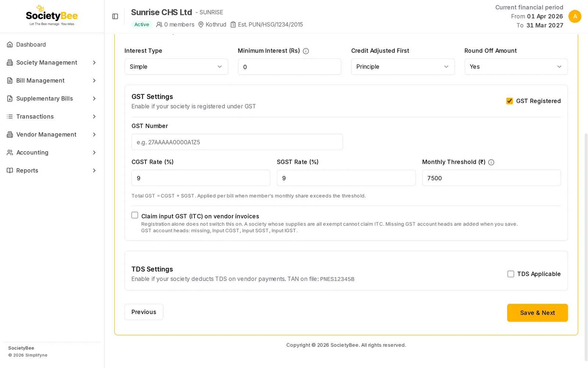The width and height of the screenshot is (588, 368).
Task: Uncheck the GST Registered checkbox
Action: point(510,101)
